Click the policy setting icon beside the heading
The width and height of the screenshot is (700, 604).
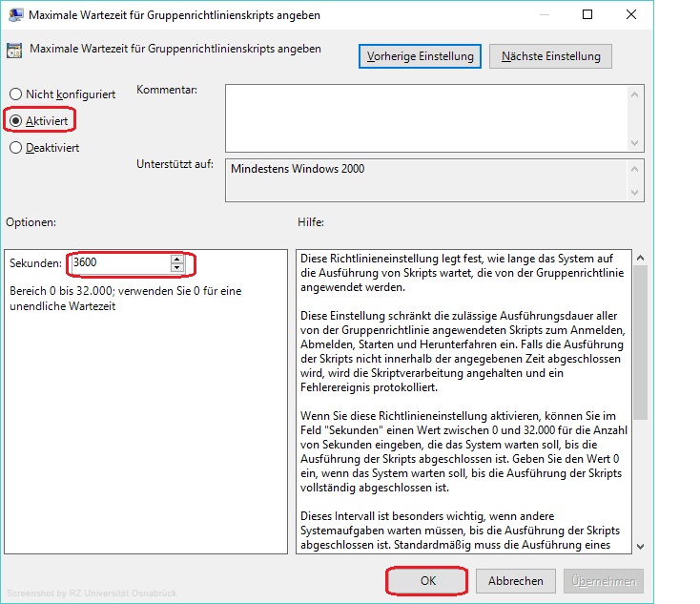(16, 52)
